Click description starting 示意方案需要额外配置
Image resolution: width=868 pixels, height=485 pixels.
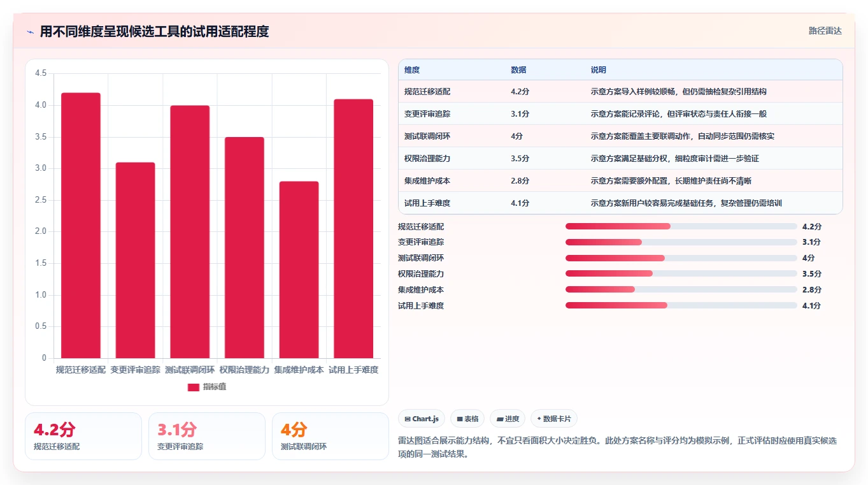click(671, 181)
